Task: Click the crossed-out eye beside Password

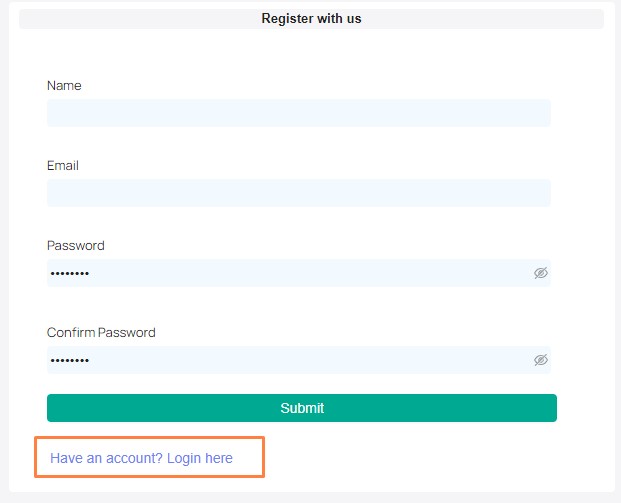Action: coord(541,273)
